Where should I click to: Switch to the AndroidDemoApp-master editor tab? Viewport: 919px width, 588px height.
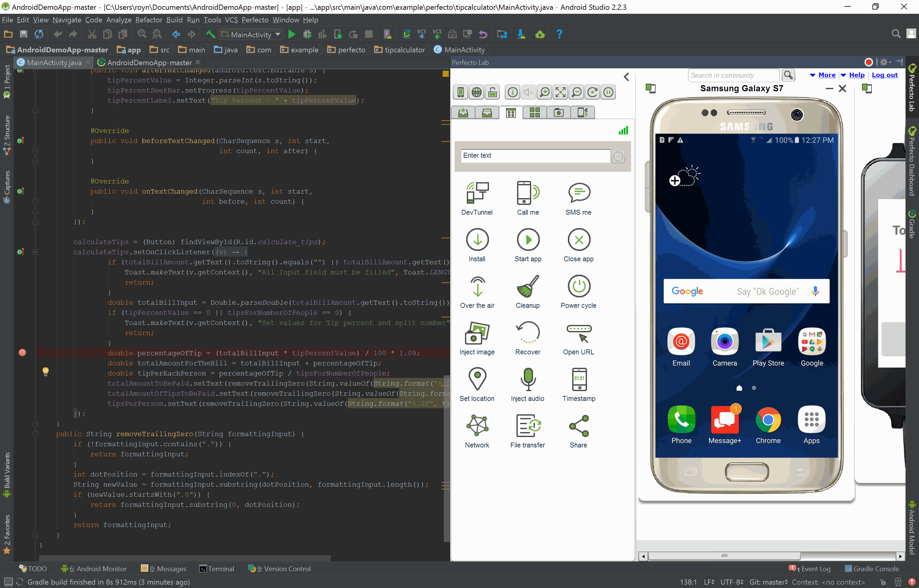149,62
